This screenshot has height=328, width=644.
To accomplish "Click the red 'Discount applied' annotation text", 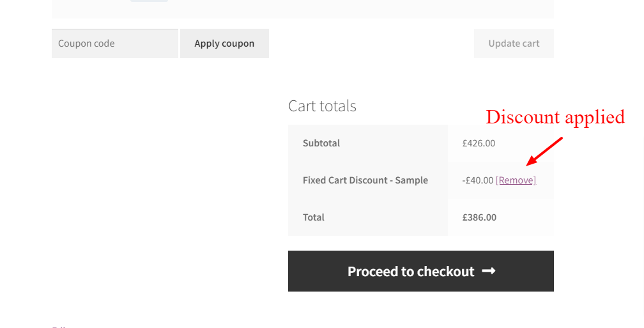I will tap(555, 117).
